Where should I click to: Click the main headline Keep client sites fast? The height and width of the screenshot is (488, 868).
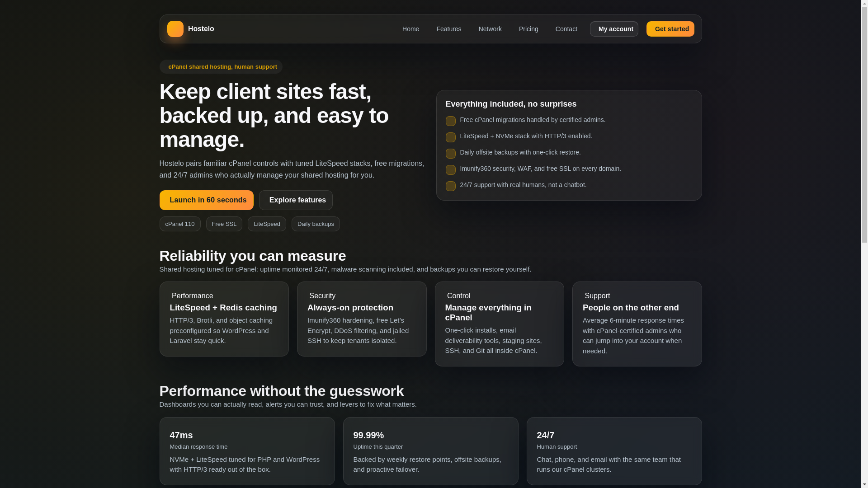[274, 115]
